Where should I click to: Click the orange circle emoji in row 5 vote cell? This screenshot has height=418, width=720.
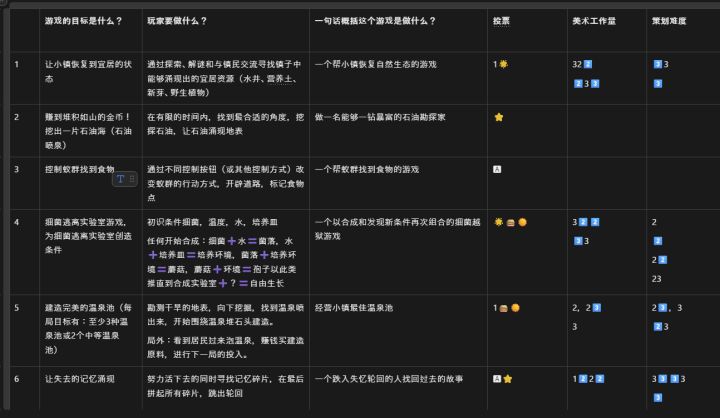pos(515,308)
